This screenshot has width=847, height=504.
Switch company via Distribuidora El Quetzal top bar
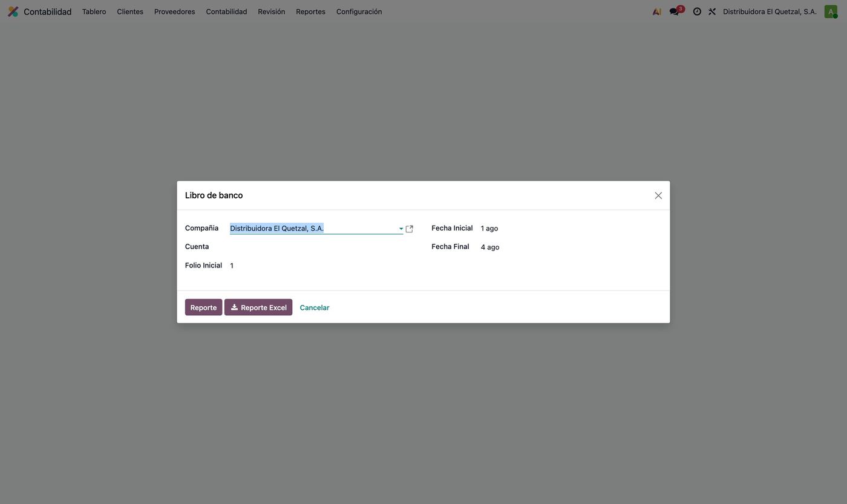[x=770, y=11]
